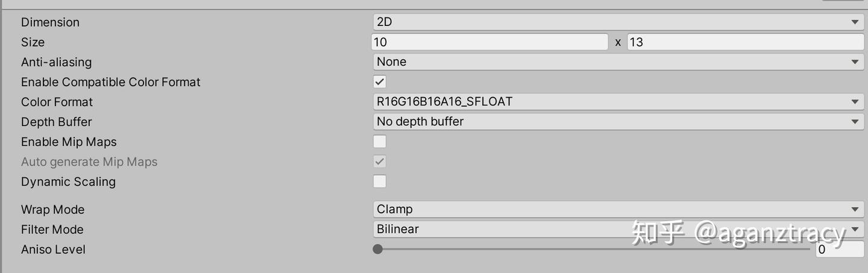Uncheck Enable Compatible Color Format checkbox
868x273 pixels.
(x=380, y=82)
